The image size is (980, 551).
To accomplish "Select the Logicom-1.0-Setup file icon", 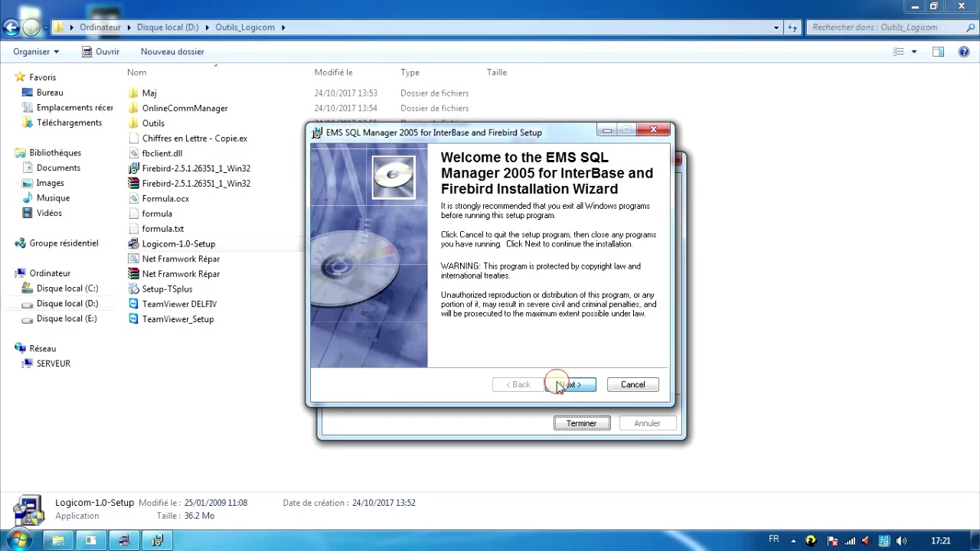I will tap(133, 243).
